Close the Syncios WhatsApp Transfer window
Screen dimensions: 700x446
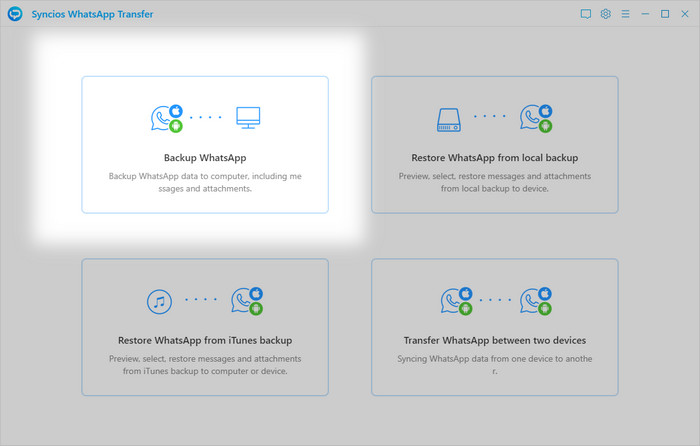[685, 14]
